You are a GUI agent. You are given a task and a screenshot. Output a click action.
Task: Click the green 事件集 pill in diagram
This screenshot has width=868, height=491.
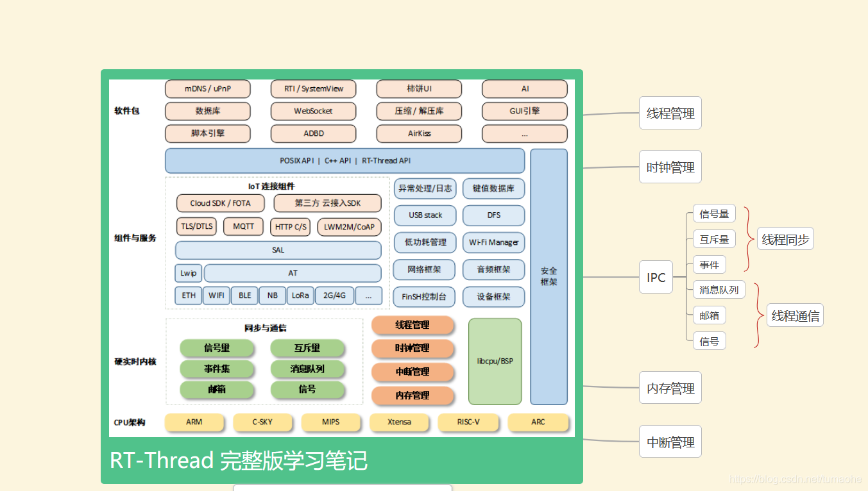[217, 369]
